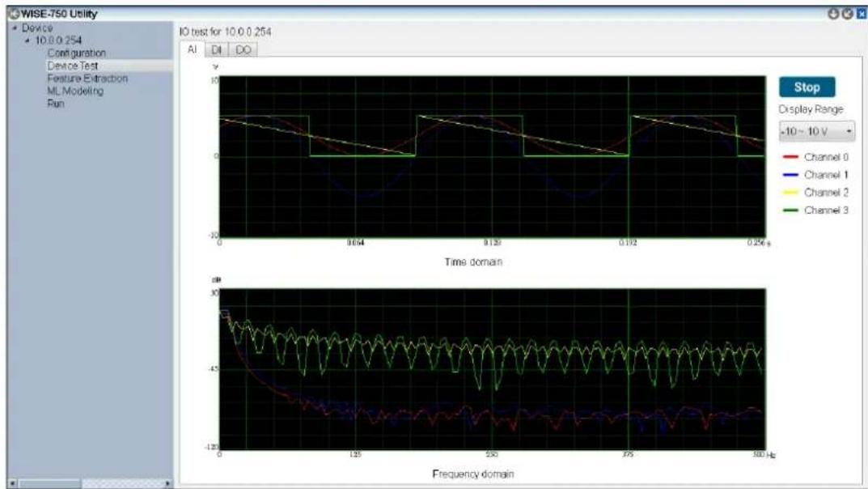Select the 10.0.0.254 device entry
The image size is (868, 489).
point(58,40)
